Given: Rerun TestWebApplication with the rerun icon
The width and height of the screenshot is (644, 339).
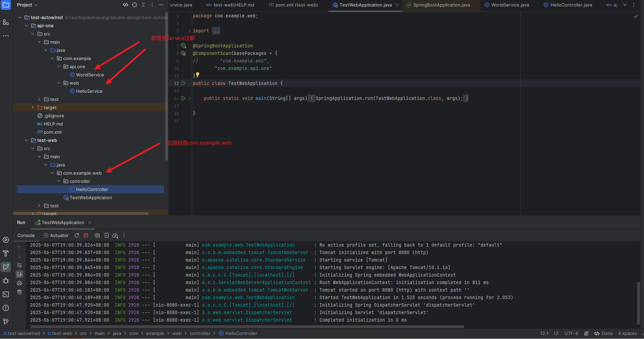Looking at the screenshot, I should tap(77, 235).
